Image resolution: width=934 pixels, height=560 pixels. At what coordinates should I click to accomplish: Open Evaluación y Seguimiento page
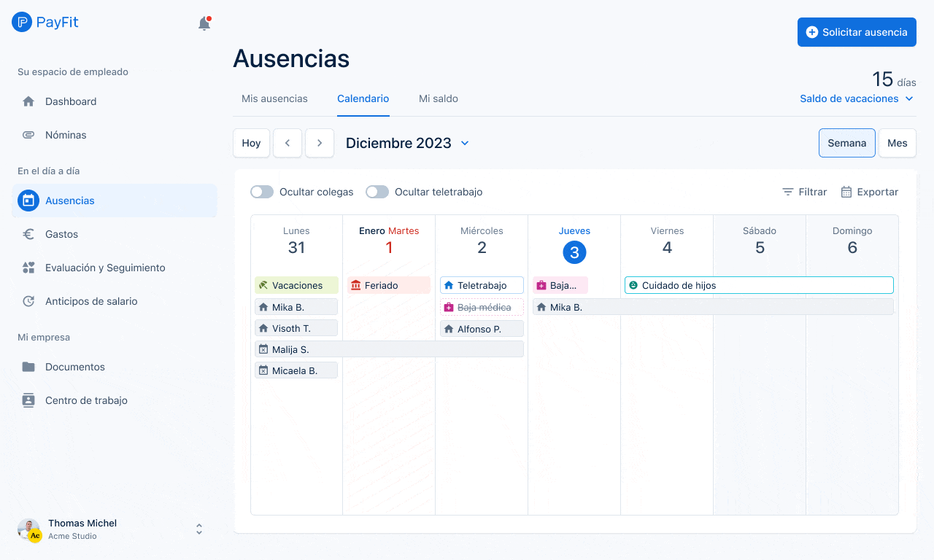pyautogui.click(x=115, y=268)
